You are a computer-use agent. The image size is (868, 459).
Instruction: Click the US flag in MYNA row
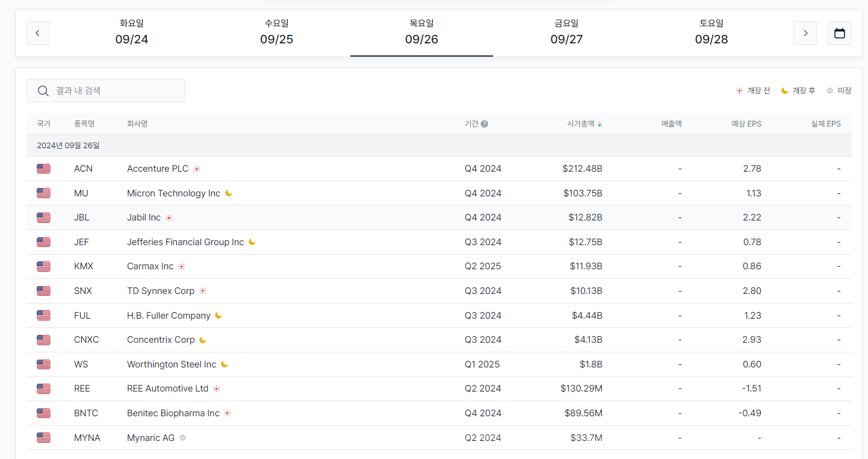43,438
